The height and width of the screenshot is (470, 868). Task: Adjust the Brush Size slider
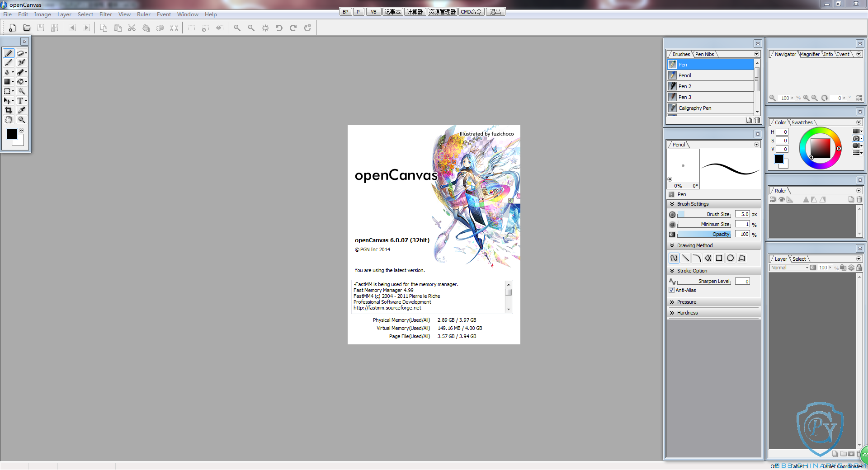pyautogui.click(x=704, y=214)
